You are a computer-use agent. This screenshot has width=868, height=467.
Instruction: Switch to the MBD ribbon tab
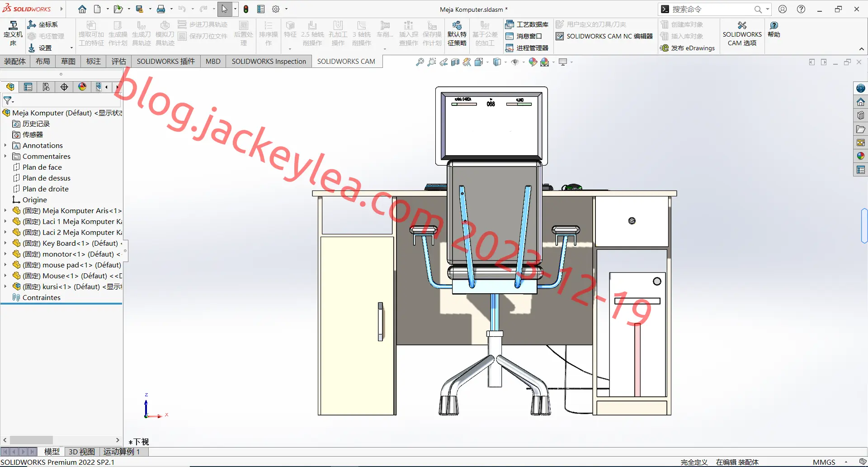(213, 62)
